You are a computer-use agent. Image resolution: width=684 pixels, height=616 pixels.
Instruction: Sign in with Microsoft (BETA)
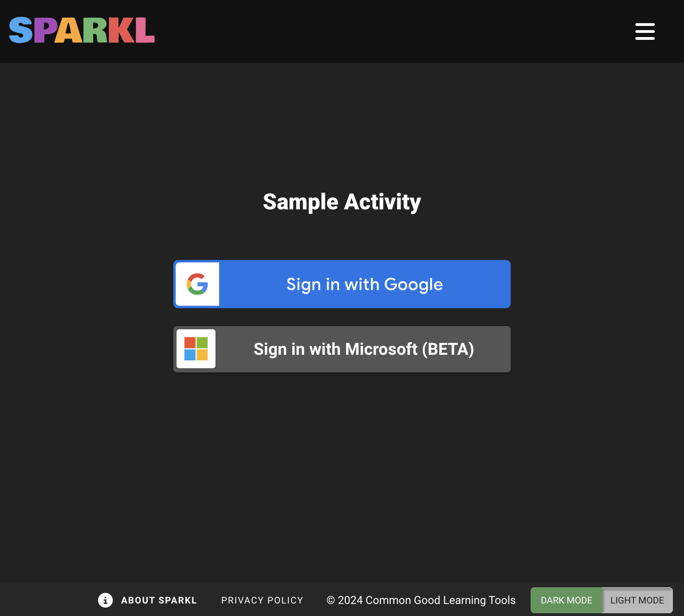342,349
